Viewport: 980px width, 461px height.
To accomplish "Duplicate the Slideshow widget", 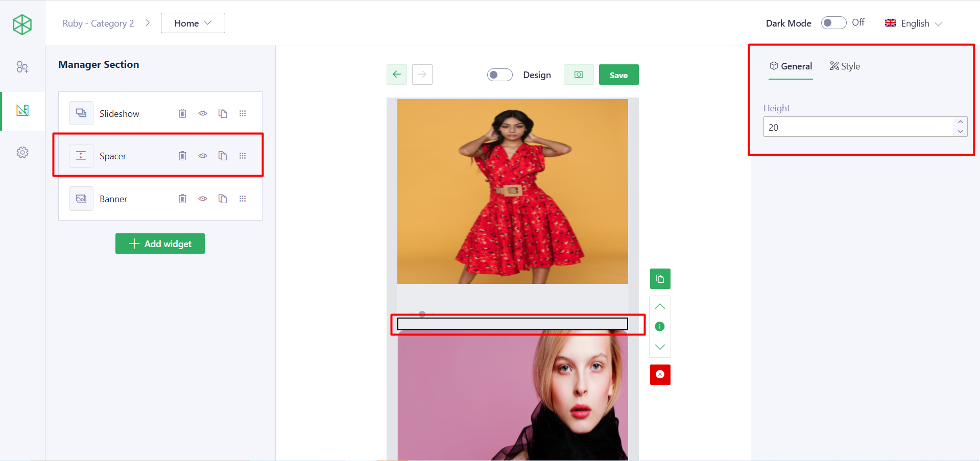I will coord(223,113).
